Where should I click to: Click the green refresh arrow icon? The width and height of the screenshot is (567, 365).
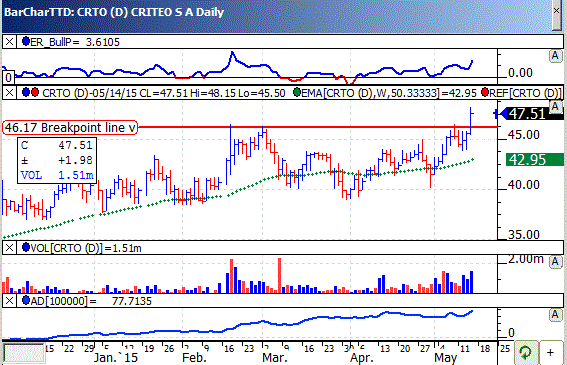(525, 352)
